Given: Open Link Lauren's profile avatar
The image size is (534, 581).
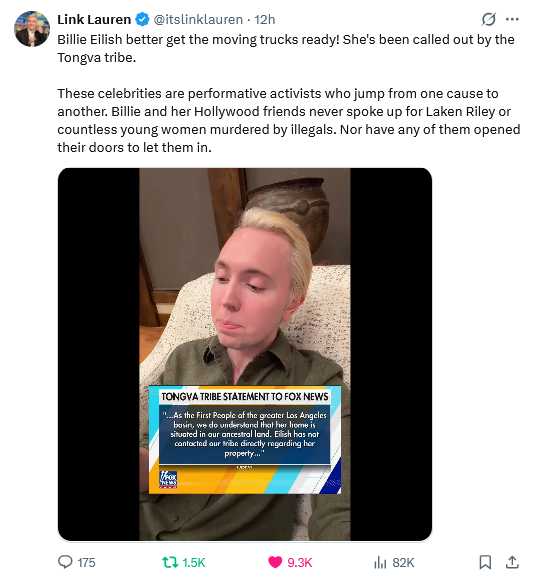Looking at the screenshot, I should coord(31,29).
